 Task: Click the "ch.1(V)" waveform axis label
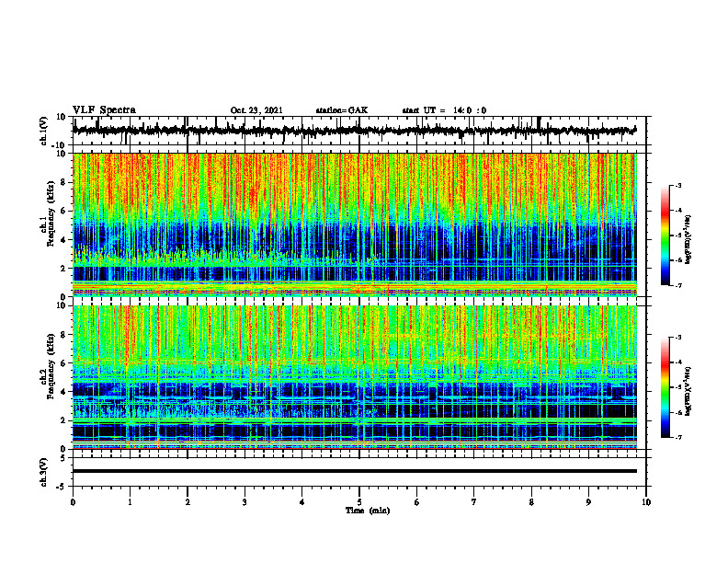click(x=43, y=131)
